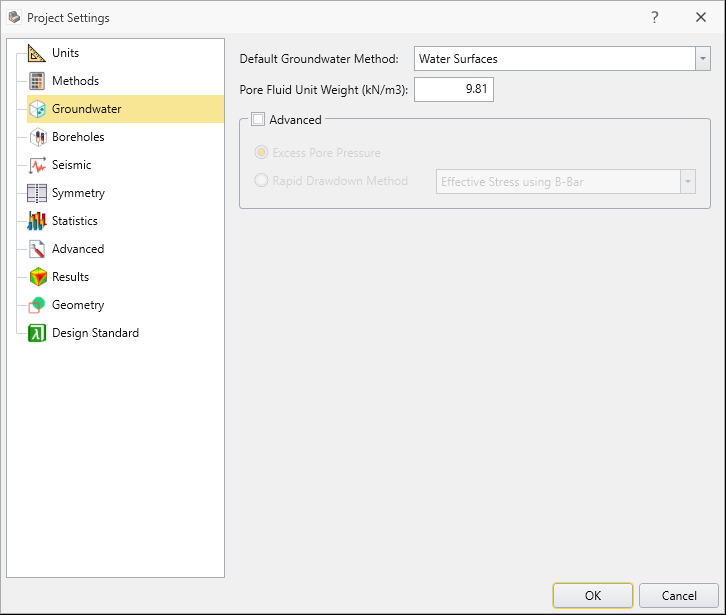The image size is (726, 615).
Task: Close the Project Settings dialog
Action: point(701,18)
